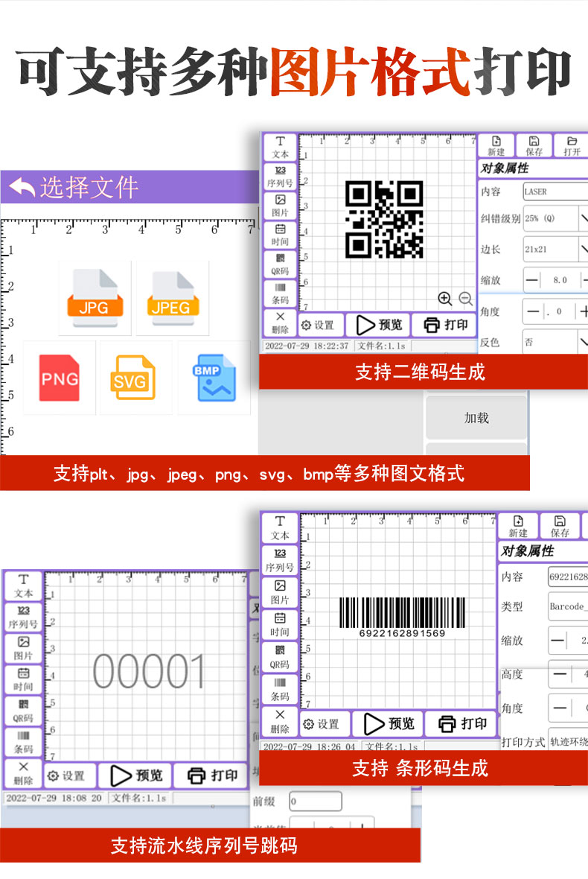
Task: Click the 00001 serial number on canvas
Action: (149, 671)
